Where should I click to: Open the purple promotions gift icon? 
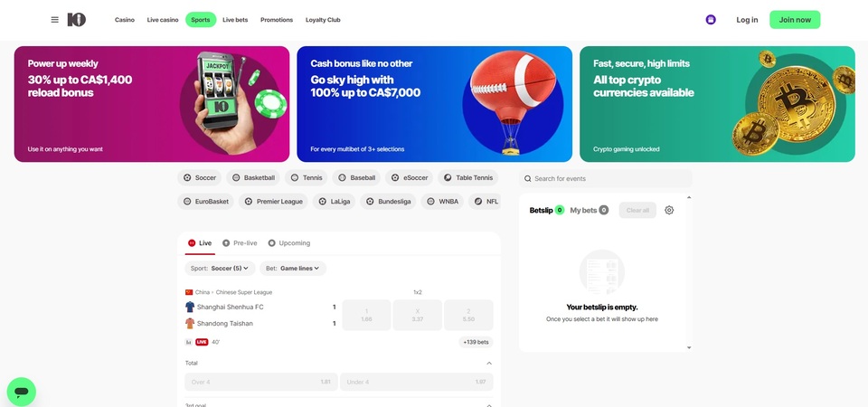point(711,19)
